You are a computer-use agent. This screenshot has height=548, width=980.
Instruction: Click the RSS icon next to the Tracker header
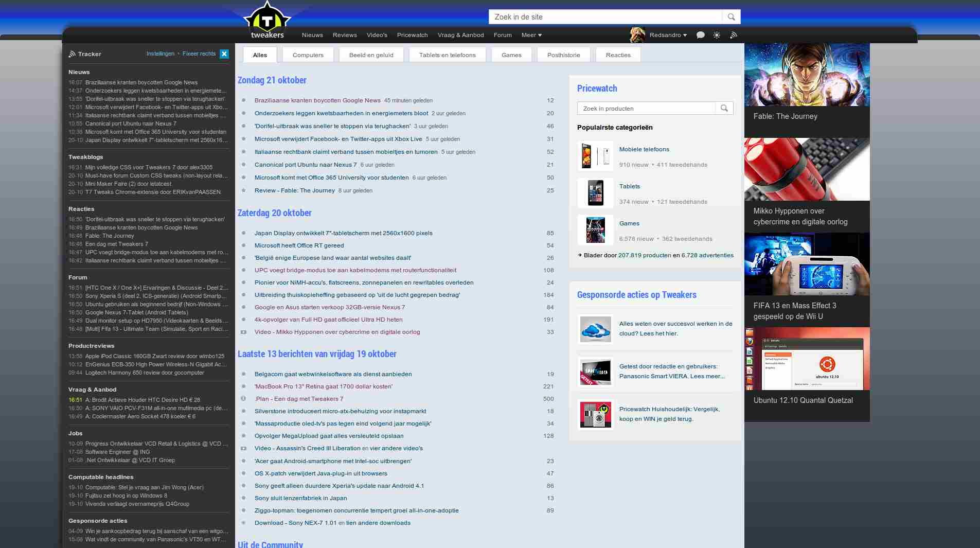[72, 54]
